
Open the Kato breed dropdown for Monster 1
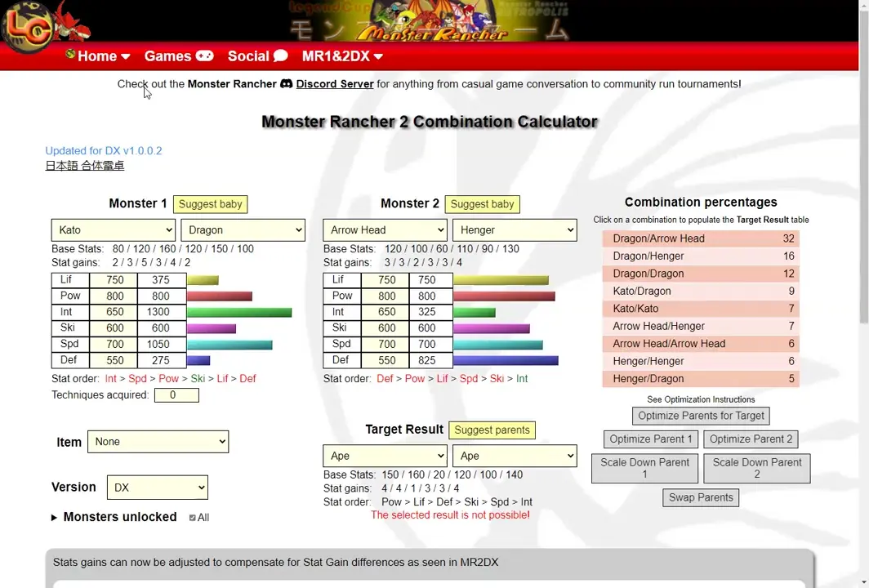coord(113,229)
